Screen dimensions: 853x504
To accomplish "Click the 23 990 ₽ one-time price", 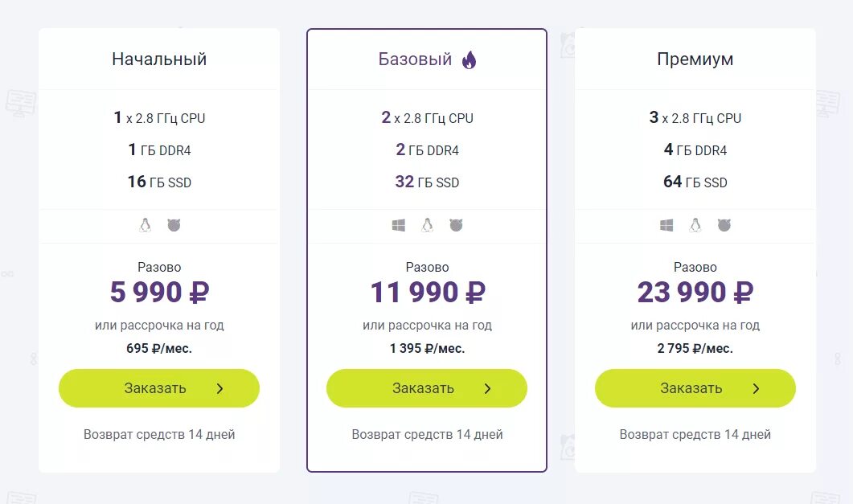I will tap(695, 293).
